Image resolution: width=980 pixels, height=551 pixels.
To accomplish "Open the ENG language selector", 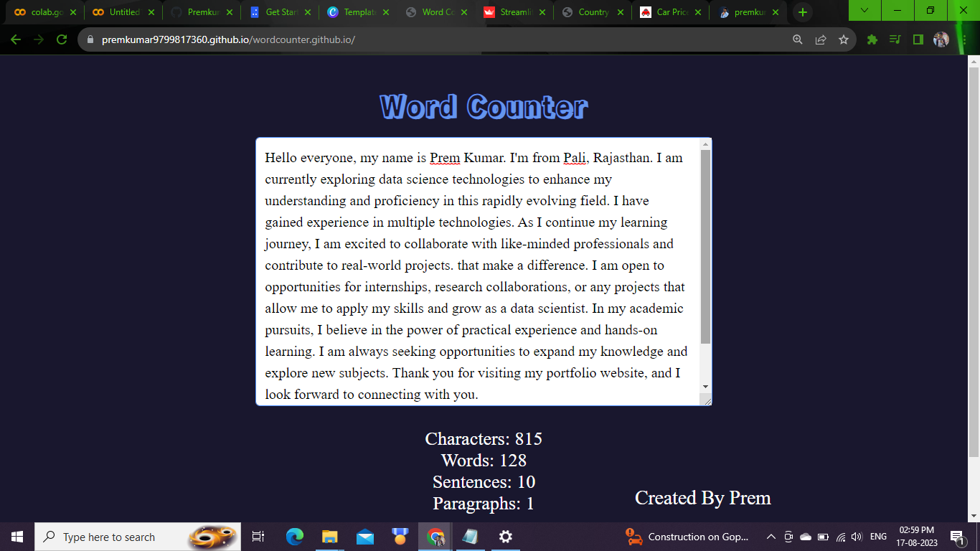I will pos(878,537).
